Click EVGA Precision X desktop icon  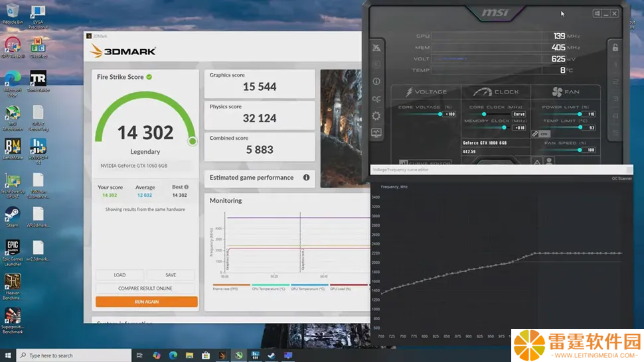tap(39, 17)
